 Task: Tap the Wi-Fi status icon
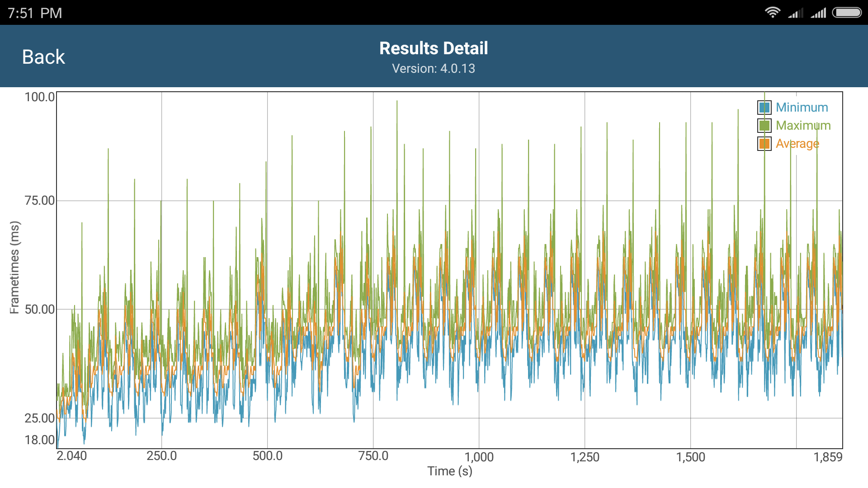coord(772,13)
